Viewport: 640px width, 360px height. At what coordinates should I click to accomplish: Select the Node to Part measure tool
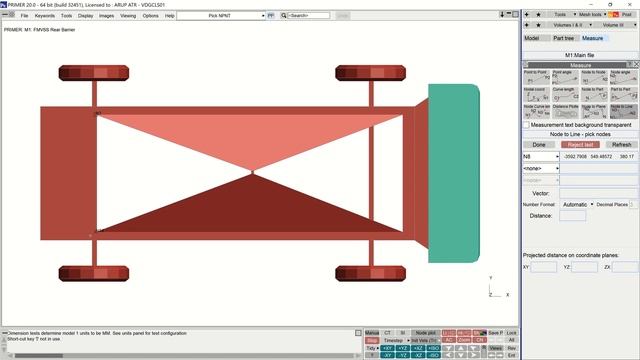(x=594, y=95)
